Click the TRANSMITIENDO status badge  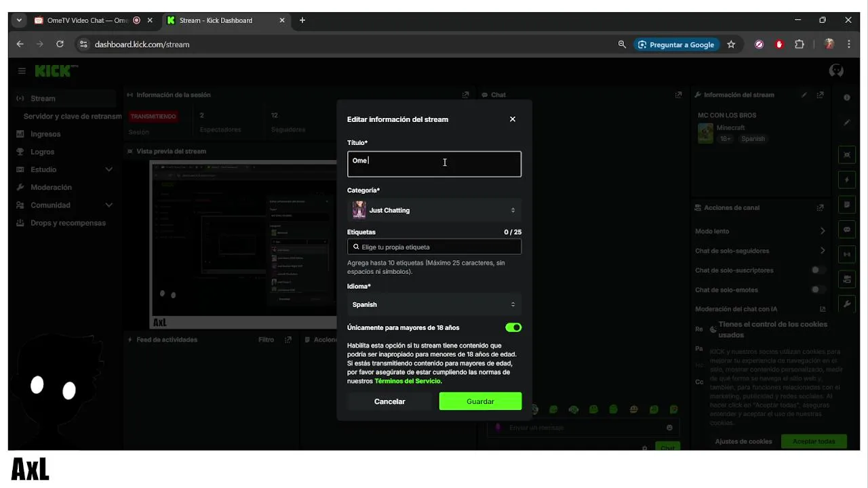pyautogui.click(x=153, y=116)
